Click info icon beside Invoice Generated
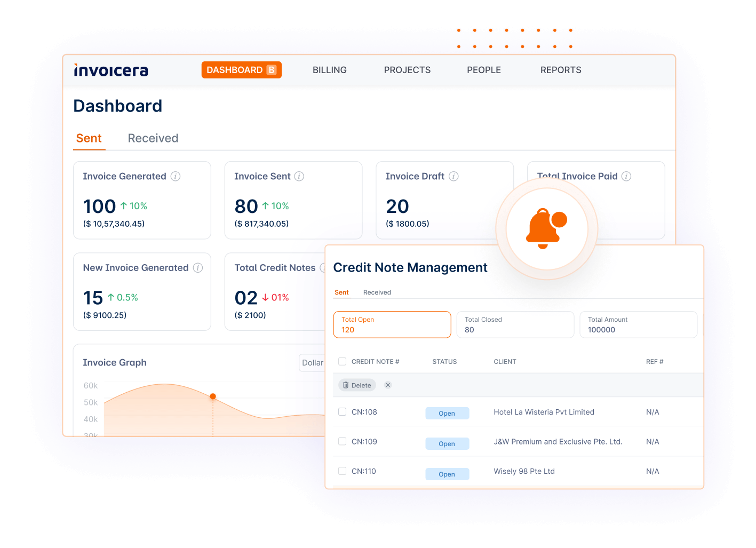Image resolution: width=756 pixels, height=548 pixels. [x=176, y=176]
